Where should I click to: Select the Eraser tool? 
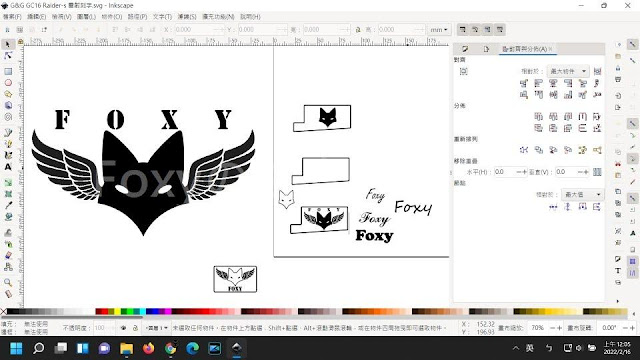pyautogui.click(x=8, y=256)
